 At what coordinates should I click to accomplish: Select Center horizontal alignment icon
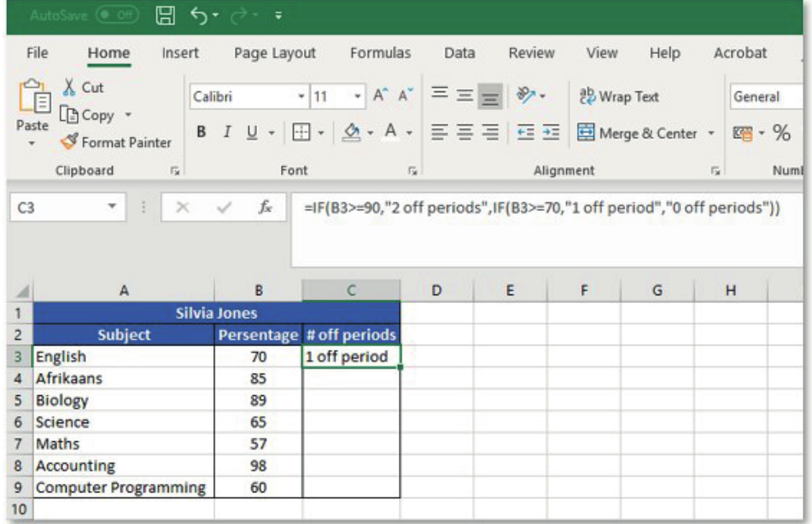[x=465, y=132]
